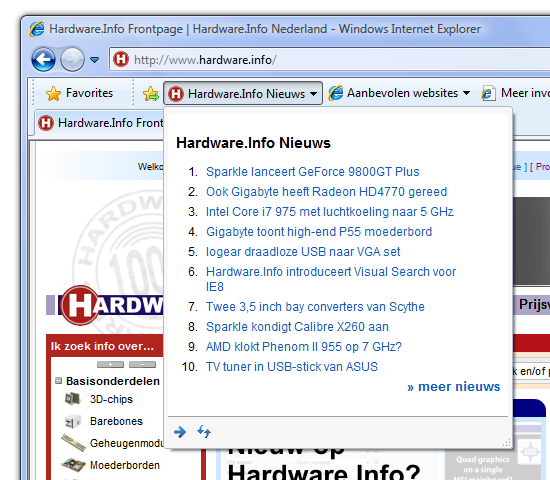The height and width of the screenshot is (480, 550).
Task: Open Sparkle lanceert GeForce 9800GT Plus article
Action: 313,172
